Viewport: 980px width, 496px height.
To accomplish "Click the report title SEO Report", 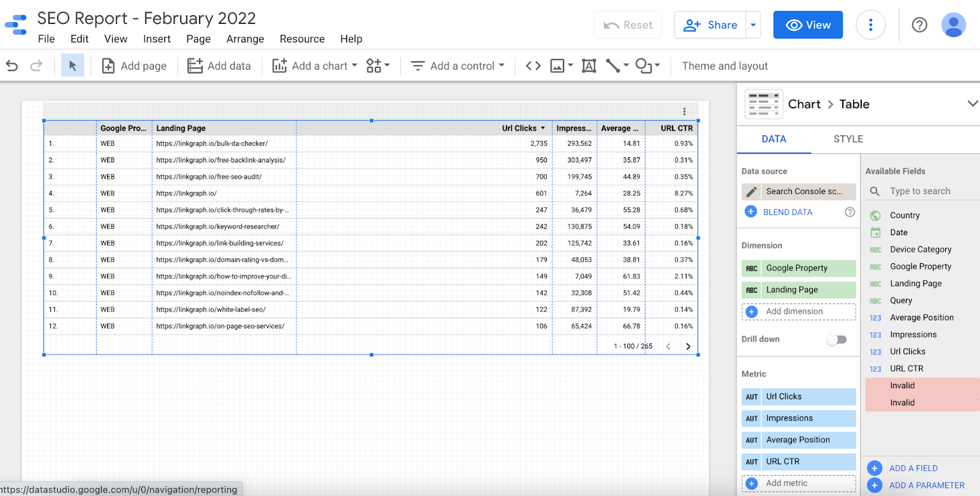I will point(146,18).
